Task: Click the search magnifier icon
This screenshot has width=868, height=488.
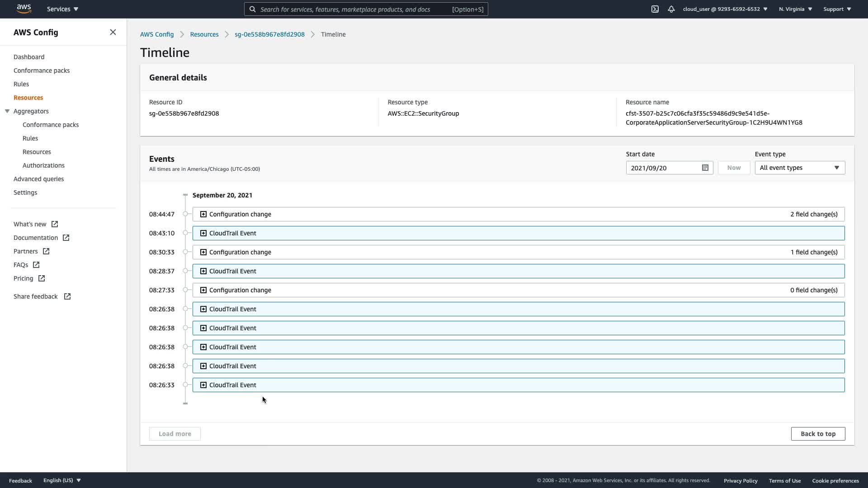Action: 253,9
